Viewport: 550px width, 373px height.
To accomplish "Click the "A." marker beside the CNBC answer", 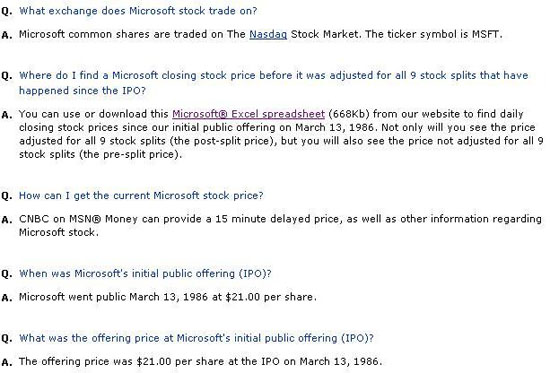I will (6, 220).
